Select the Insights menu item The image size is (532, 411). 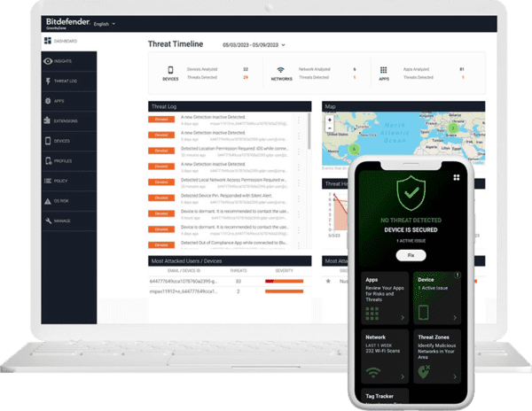click(x=69, y=61)
